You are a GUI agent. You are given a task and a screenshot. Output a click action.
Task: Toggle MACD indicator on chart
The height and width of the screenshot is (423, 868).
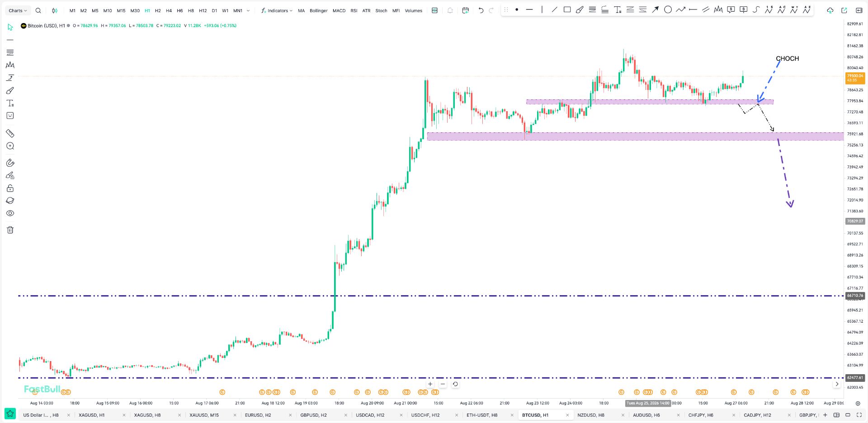coord(339,11)
